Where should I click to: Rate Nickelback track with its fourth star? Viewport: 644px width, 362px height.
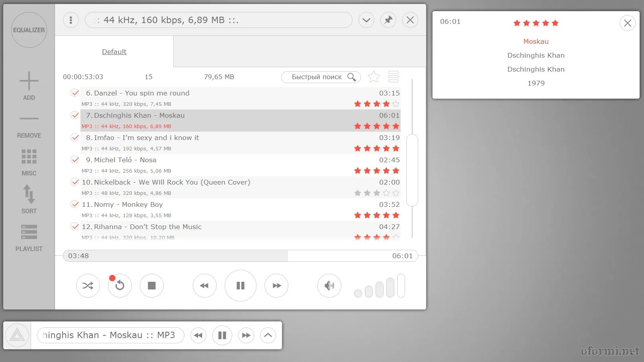[x=386, y=193]
